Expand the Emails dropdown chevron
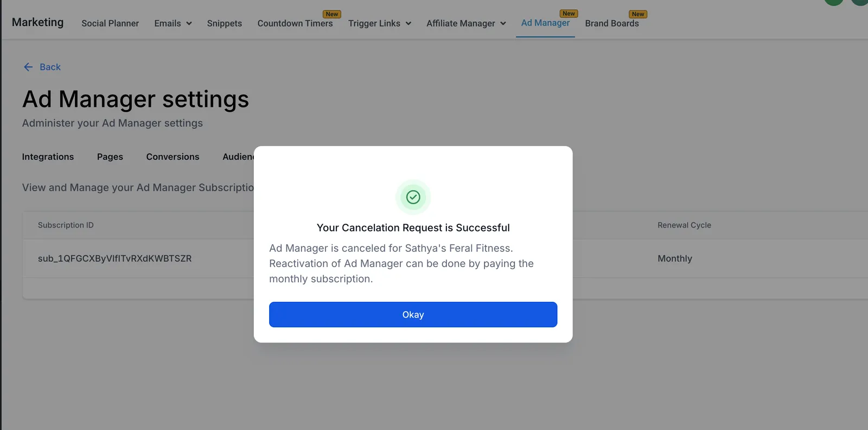 (189, 23)
